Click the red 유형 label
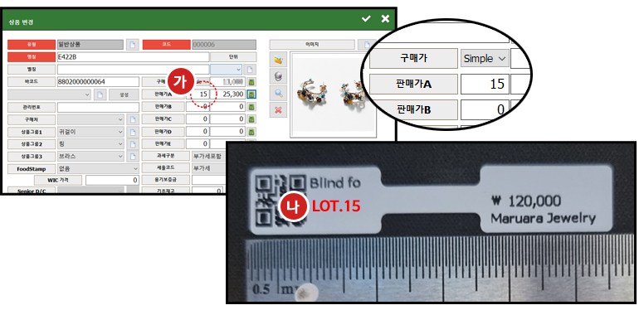Screen dimensions: 644x310 pos(32,45)
